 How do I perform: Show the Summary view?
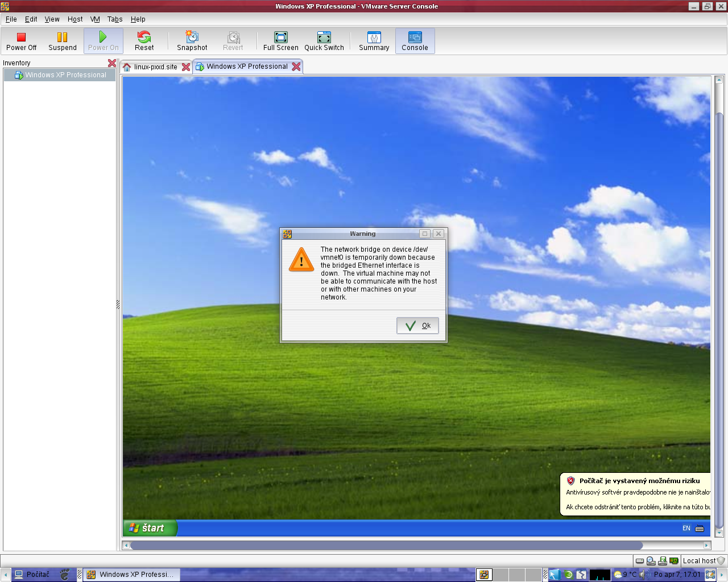374,41
